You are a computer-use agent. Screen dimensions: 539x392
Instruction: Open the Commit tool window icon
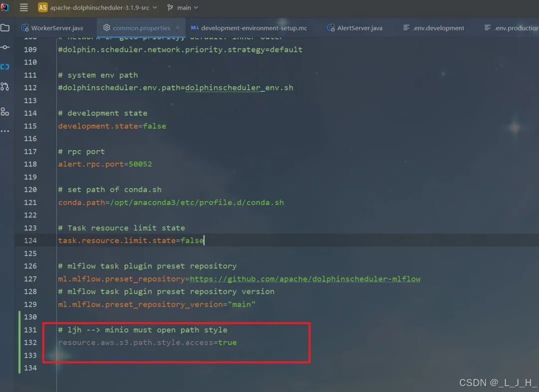click(5, 47)
